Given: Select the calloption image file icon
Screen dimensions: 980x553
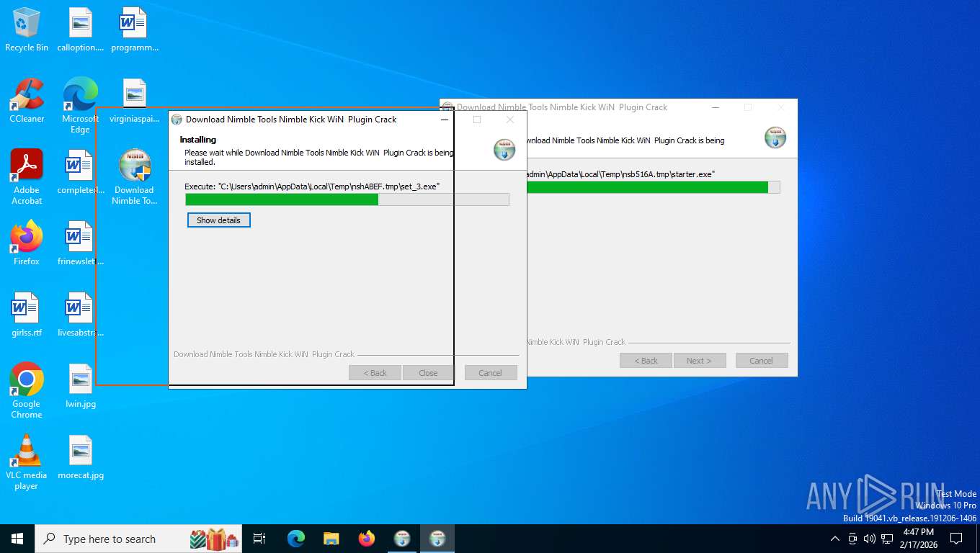Looking at the screenshot, I should 80,30.
